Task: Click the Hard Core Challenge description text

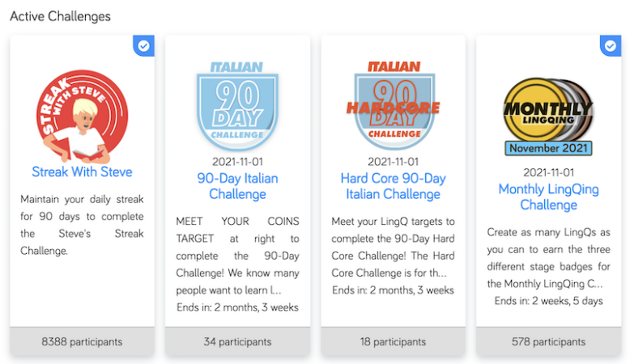Action: pos(393,248)
